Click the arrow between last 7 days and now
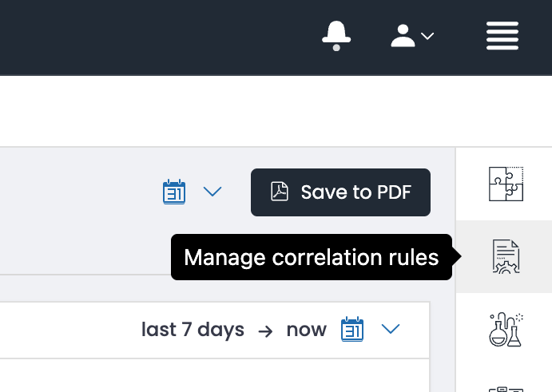552x392 pixels. pyautogui.click(x=265, y=331)
